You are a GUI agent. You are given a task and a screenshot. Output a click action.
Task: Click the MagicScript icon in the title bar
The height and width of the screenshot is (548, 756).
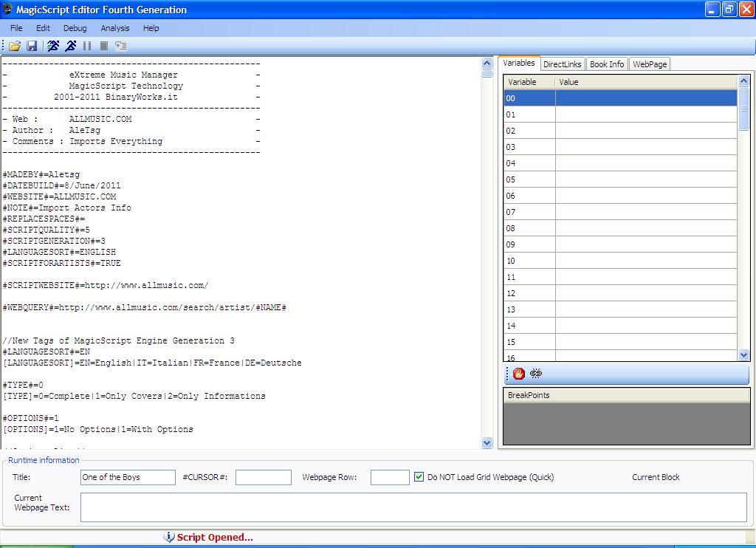[7, 10]
